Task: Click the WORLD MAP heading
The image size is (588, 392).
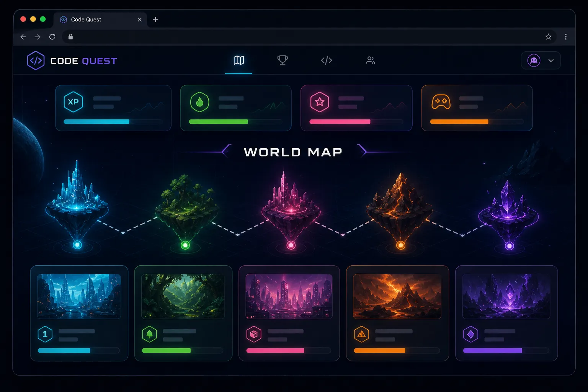Action: click(293, 152)
